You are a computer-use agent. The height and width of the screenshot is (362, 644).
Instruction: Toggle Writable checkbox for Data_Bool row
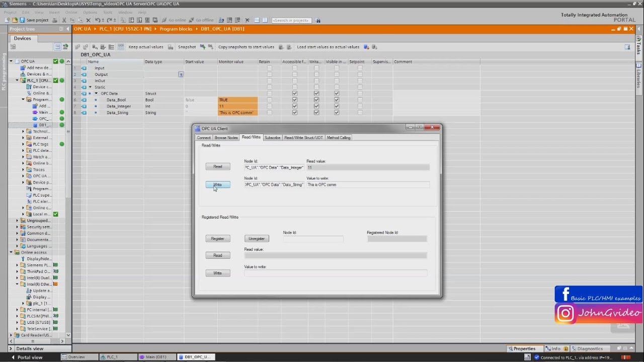coord(316,100)
